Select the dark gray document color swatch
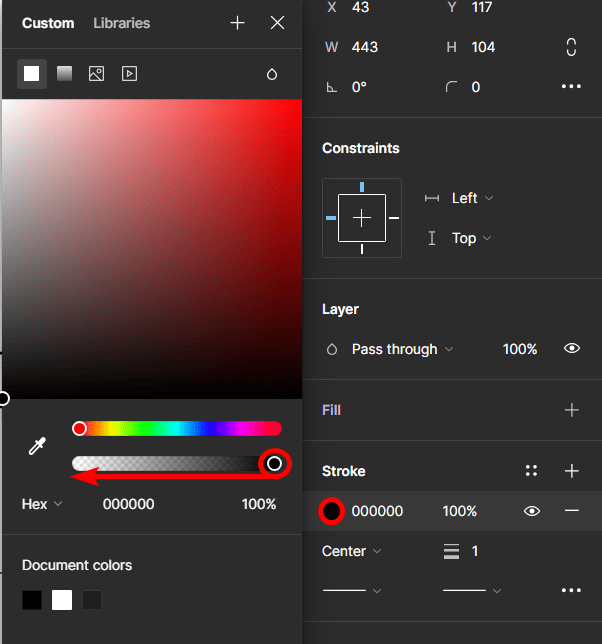Viewport: 602px width, 644px height. [x=92, y=600]
